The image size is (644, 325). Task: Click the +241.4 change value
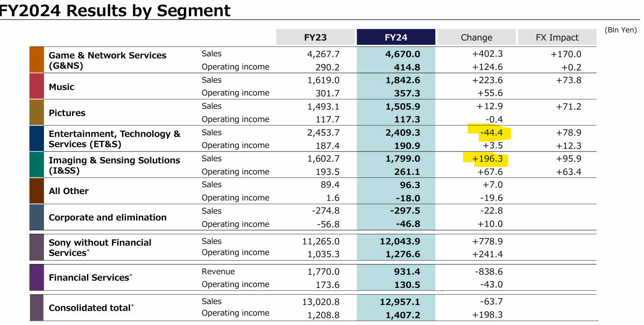coord(487,255)
